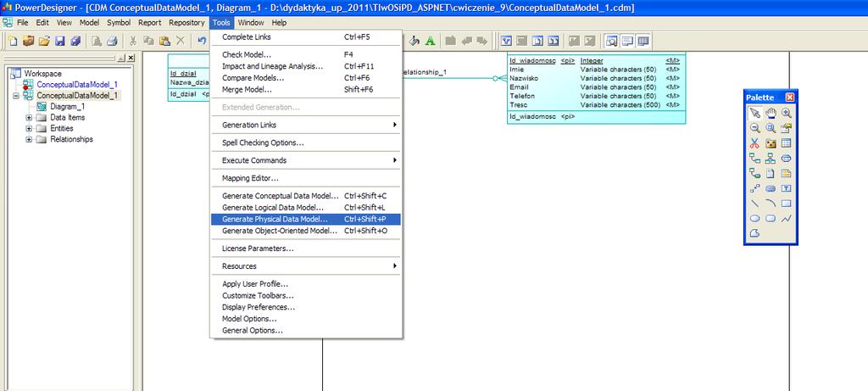Select the Title tool marked T in Palette
This screenshot has width=868, height=391.
[x=786, y=188]
